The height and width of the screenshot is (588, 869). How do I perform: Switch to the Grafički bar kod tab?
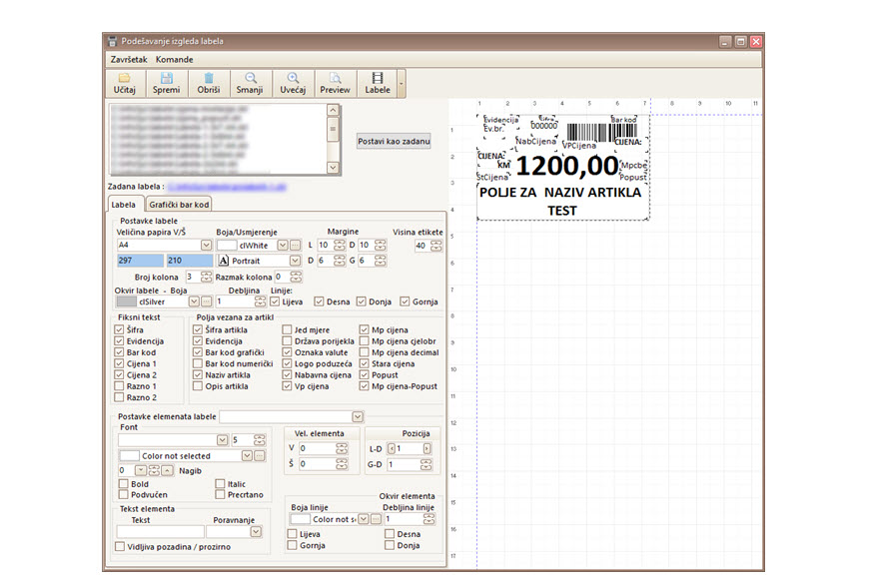coord(179,205)
